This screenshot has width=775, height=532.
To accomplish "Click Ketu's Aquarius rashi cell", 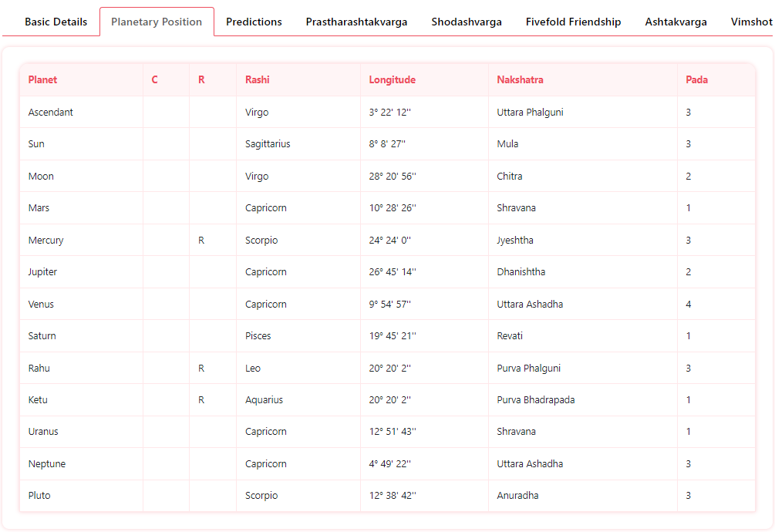I will pyautogui.click(x=264, y=399).
